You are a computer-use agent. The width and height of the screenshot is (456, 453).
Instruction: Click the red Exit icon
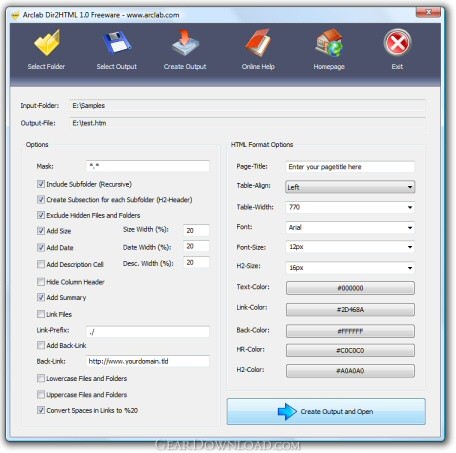pyautogui.click(x=397, y=43)
